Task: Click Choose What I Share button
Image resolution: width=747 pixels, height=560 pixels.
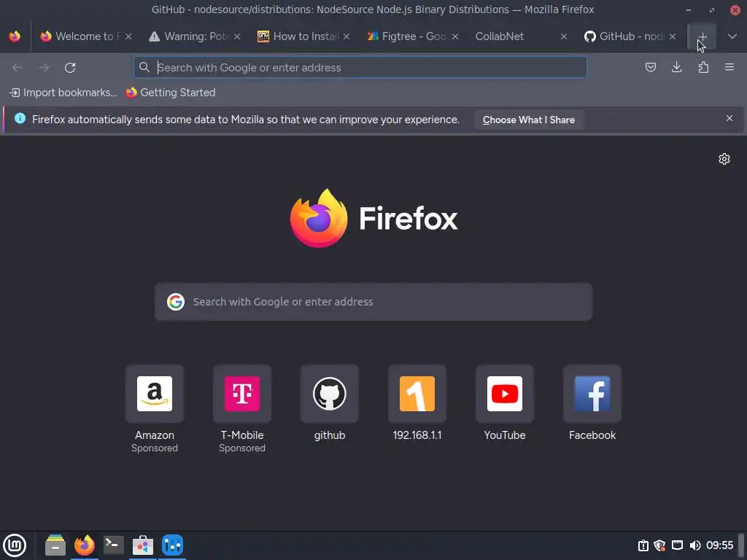Action: [x=528, y=120]
